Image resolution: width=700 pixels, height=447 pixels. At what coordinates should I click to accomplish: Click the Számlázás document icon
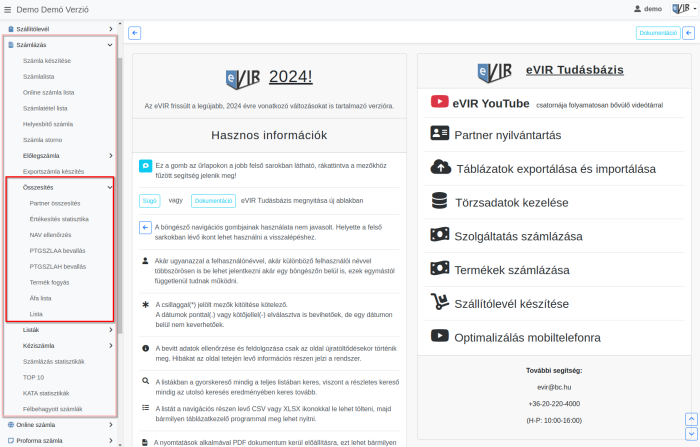(x=11, y=45)
